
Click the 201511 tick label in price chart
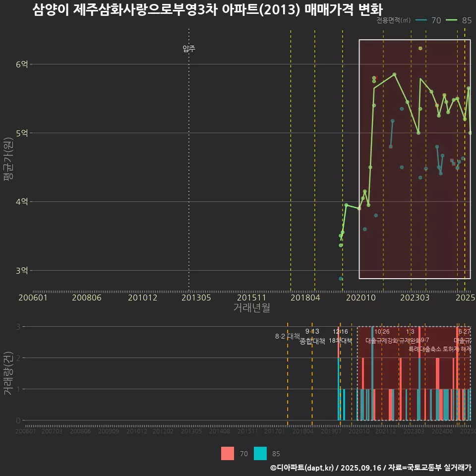click(x=251, y=297)
